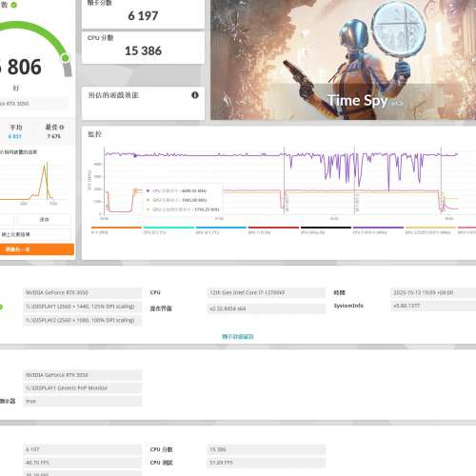Screen dimensions: 476x476
Task: Click the 預估的遊戲效能 heading
Action: 113,95
